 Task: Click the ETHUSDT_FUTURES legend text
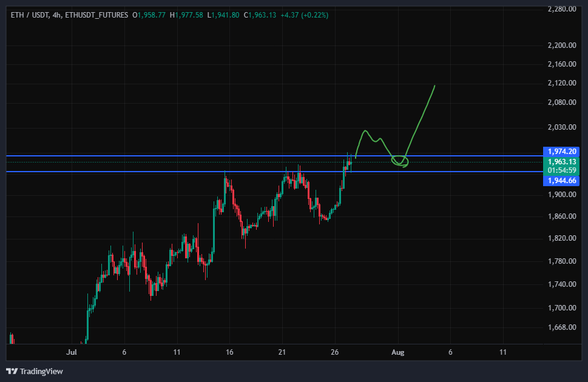coord(96,15)
